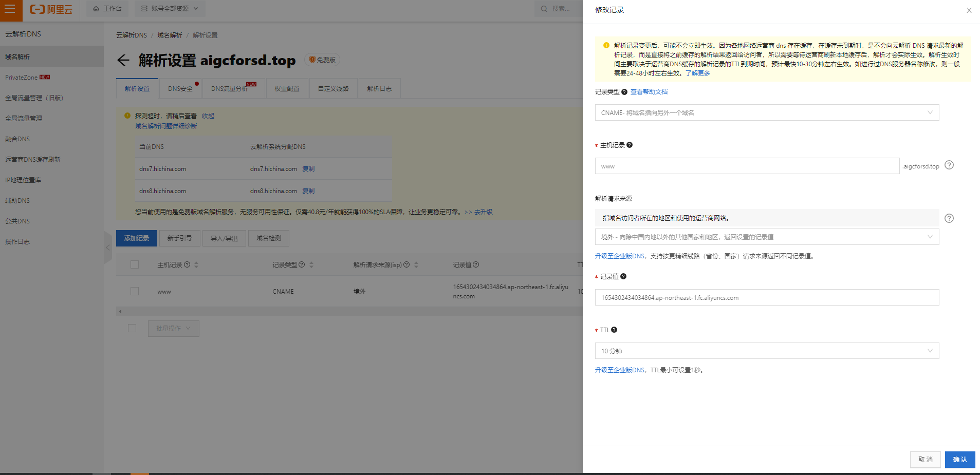Click 云解析DNS in the breadcrumb
980x475 pixels.
[132, 35]
